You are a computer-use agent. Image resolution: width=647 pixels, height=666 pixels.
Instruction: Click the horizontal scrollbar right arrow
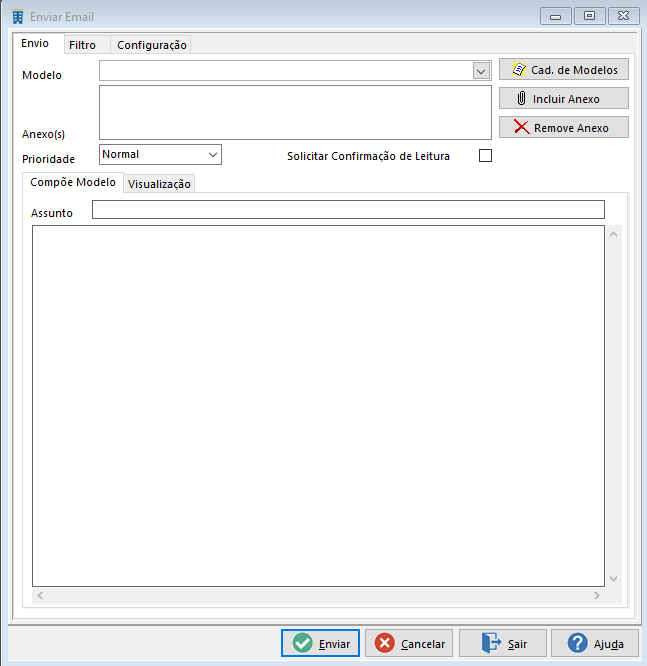597,595
